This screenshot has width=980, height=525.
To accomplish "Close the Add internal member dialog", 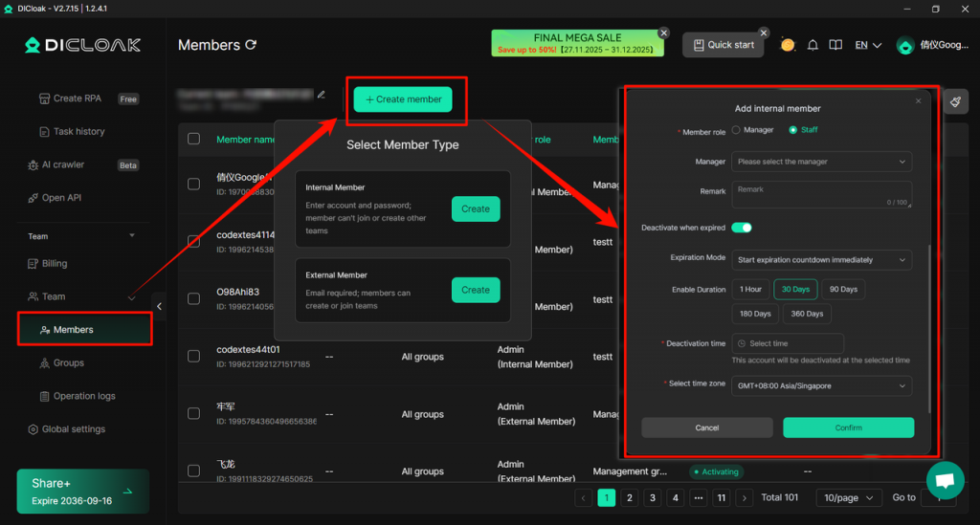I will [918, 100].
